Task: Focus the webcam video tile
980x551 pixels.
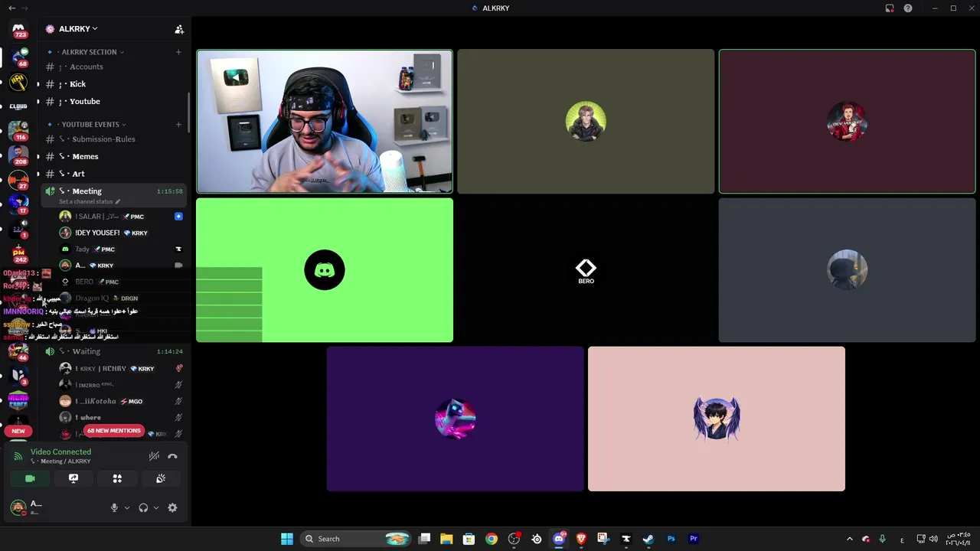Action: point(325,121)
